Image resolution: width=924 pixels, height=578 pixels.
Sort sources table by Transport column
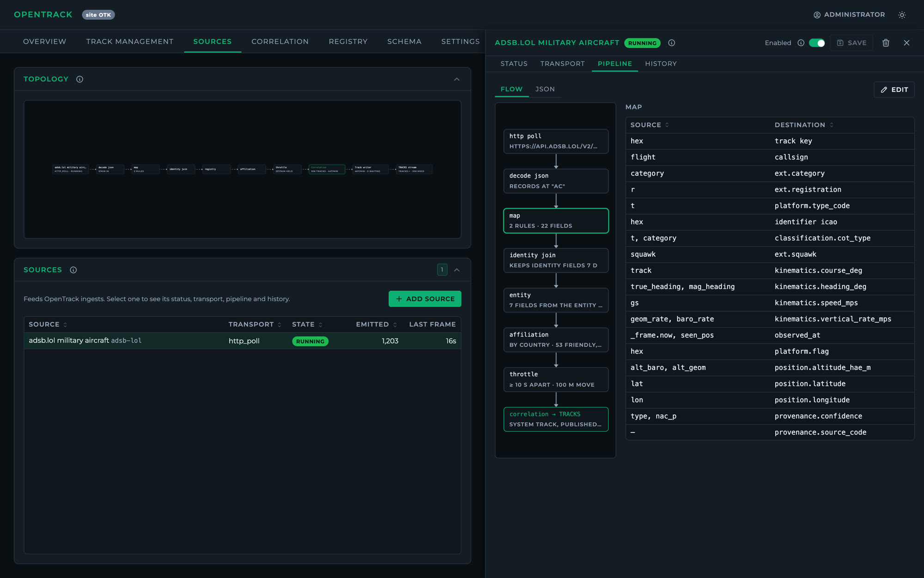tap(255, 325)
